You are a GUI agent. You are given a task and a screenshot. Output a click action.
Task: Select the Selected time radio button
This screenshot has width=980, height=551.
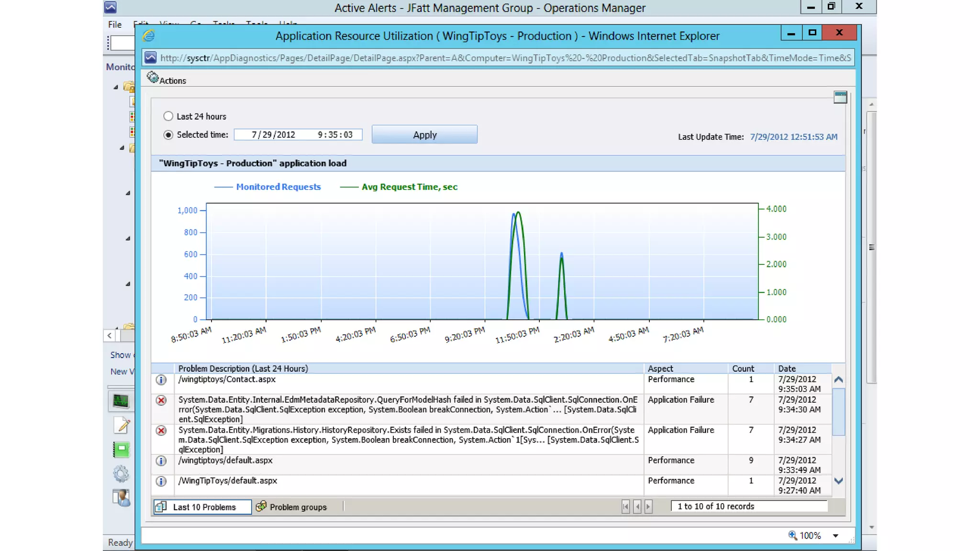click(x=168, y=135)
